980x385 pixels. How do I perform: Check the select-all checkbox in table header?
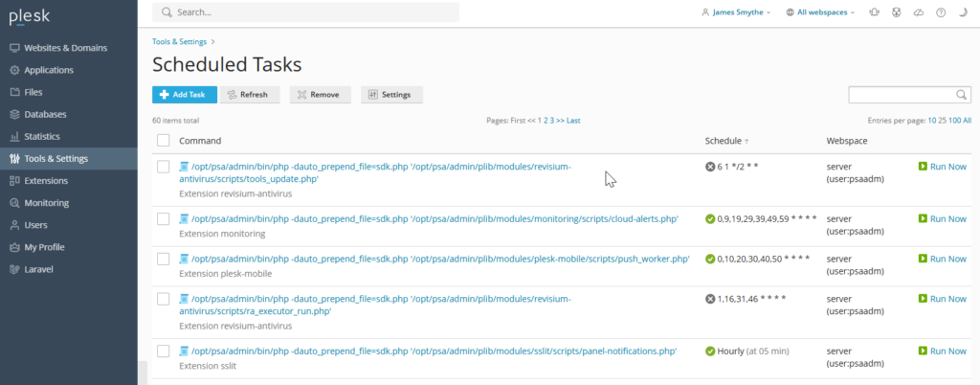pos(163,141)
